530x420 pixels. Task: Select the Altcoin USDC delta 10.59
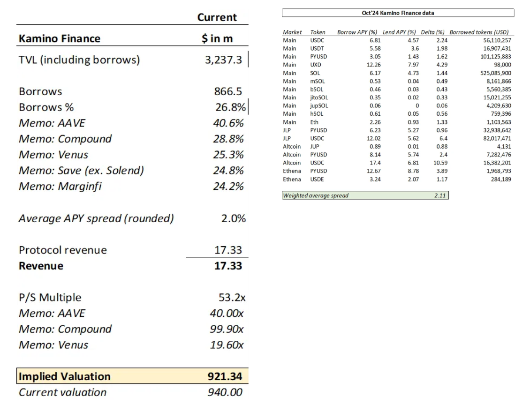pyautogui.click(x=440, y=163)
